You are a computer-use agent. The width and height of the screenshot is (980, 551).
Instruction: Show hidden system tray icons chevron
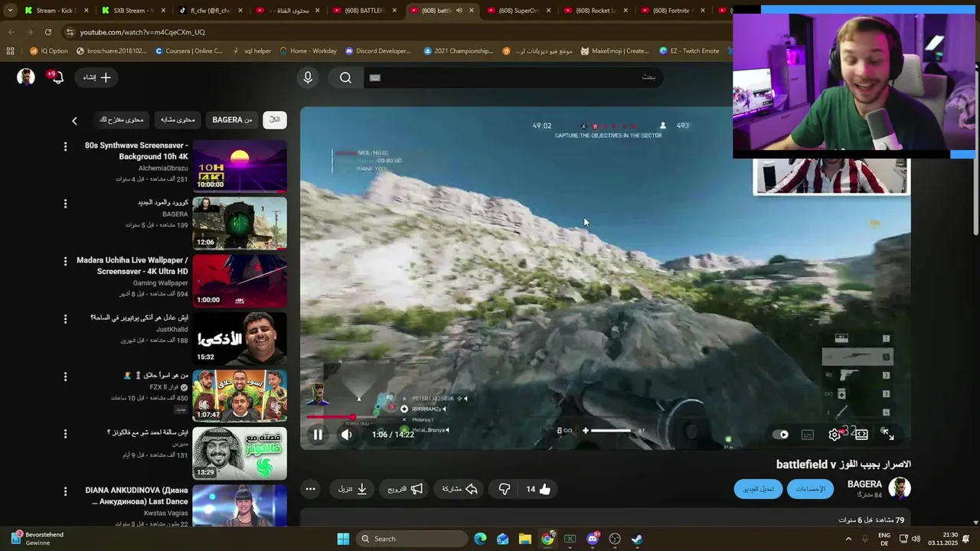pyautogui.click(x=848, y=539)
